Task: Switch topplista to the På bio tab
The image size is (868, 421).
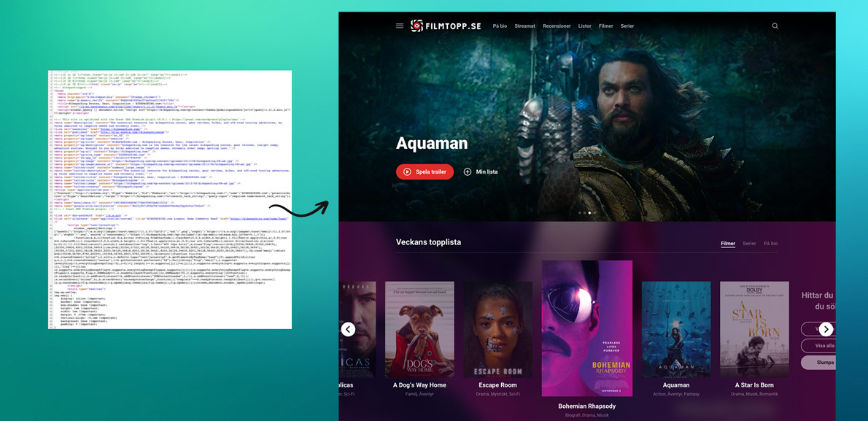Action: click(x=770, y=244)
